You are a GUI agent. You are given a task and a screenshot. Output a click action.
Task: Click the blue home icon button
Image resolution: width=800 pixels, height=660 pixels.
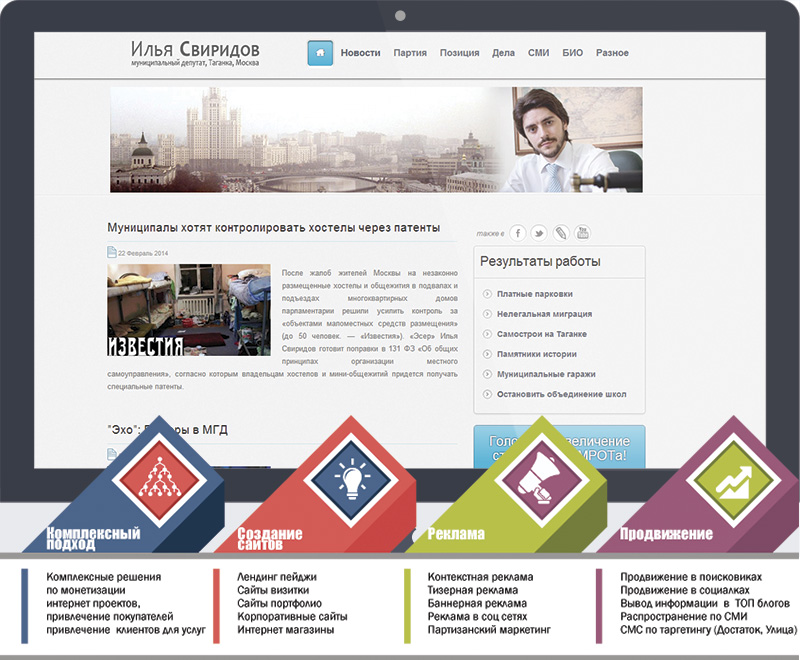(x=320, y=53)
